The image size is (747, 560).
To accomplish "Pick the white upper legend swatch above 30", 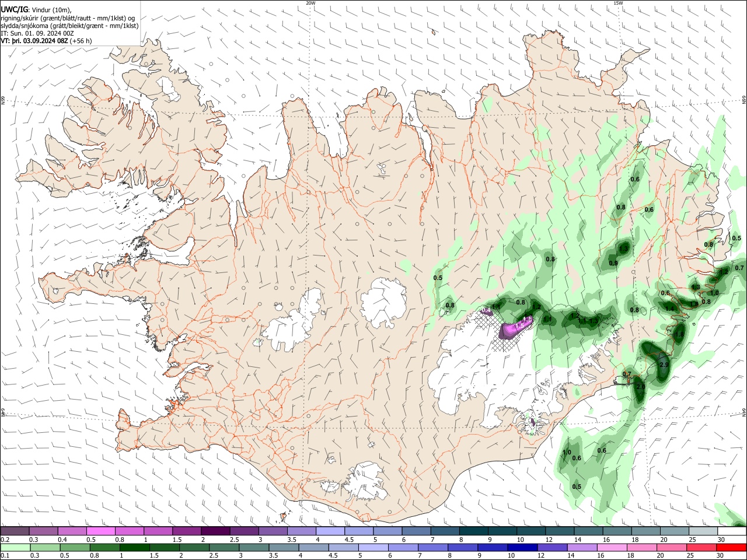I will point(732,531).
